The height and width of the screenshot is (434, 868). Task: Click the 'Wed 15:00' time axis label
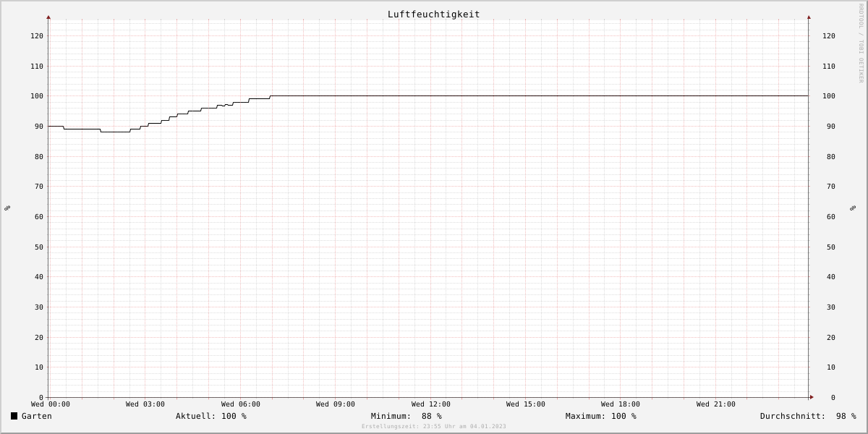[526, 404]
